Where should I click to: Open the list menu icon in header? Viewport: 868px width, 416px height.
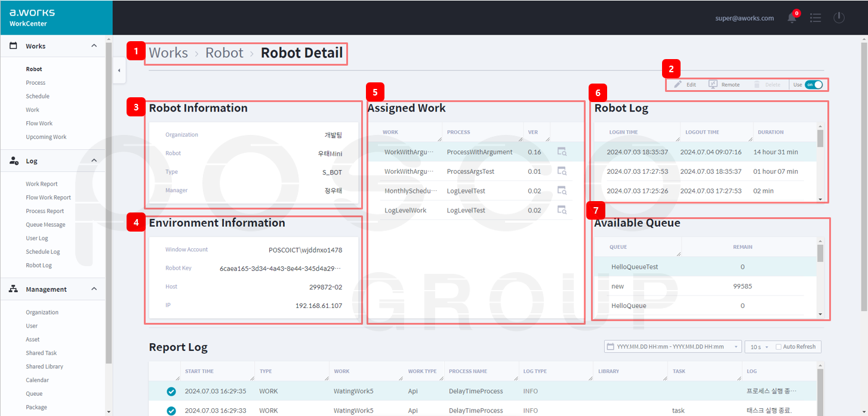815,18
